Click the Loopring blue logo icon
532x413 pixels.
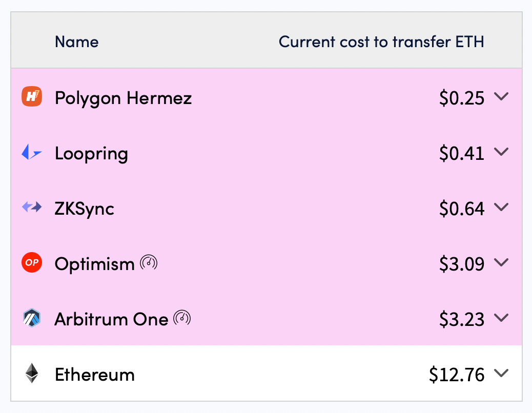tap(31, 153)
